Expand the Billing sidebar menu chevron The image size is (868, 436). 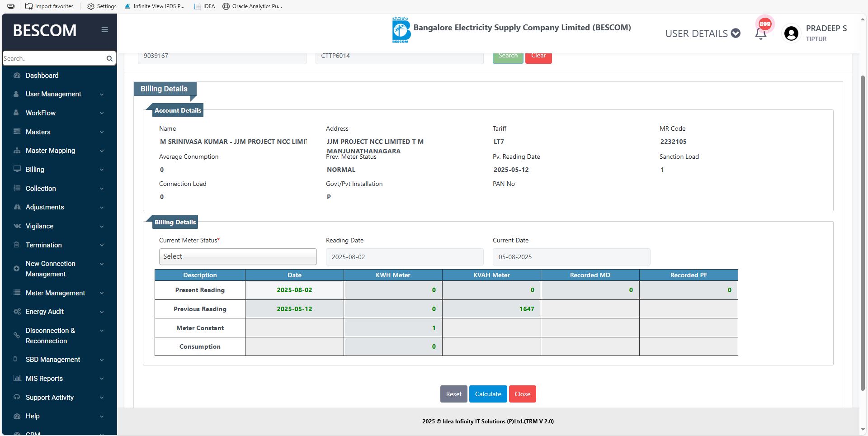click(x=102, y=170)
